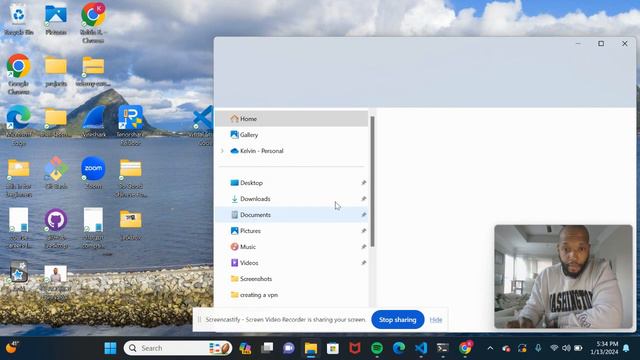
Task: Open the Pictures quick access folder
Action: (291, 231)
